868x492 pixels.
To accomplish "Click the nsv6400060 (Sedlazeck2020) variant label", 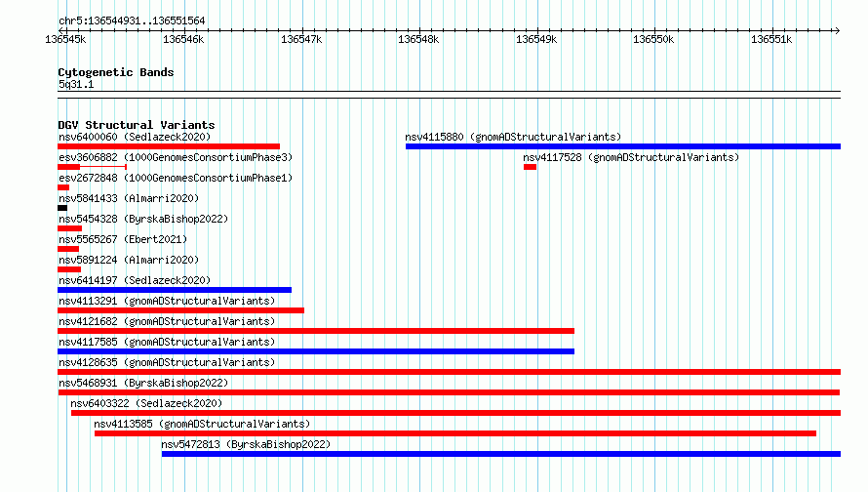I will tap(135, 137).
